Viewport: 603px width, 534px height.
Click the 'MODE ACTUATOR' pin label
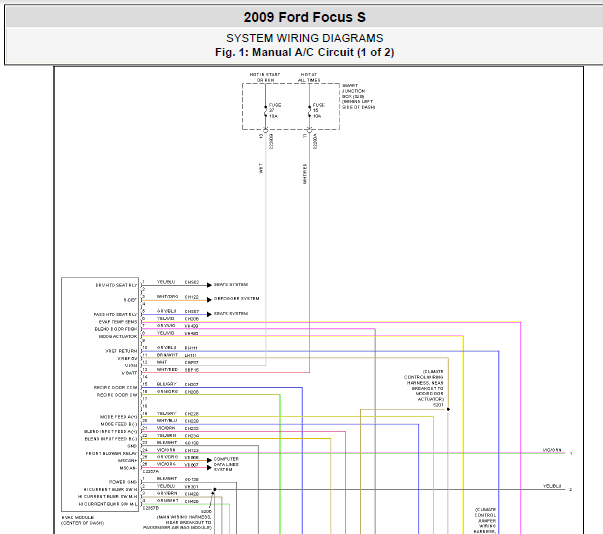tap(118, 336)
